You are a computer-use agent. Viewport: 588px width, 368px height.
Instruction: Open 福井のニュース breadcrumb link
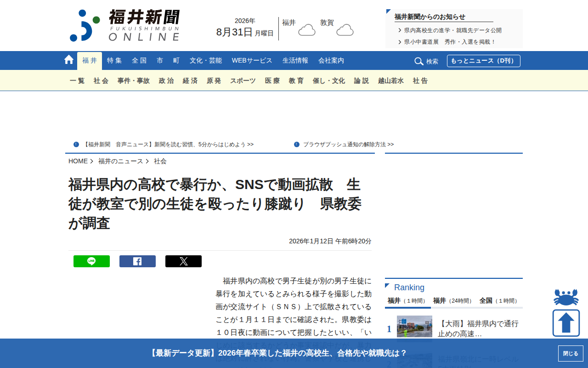click(x=120, y=161)
